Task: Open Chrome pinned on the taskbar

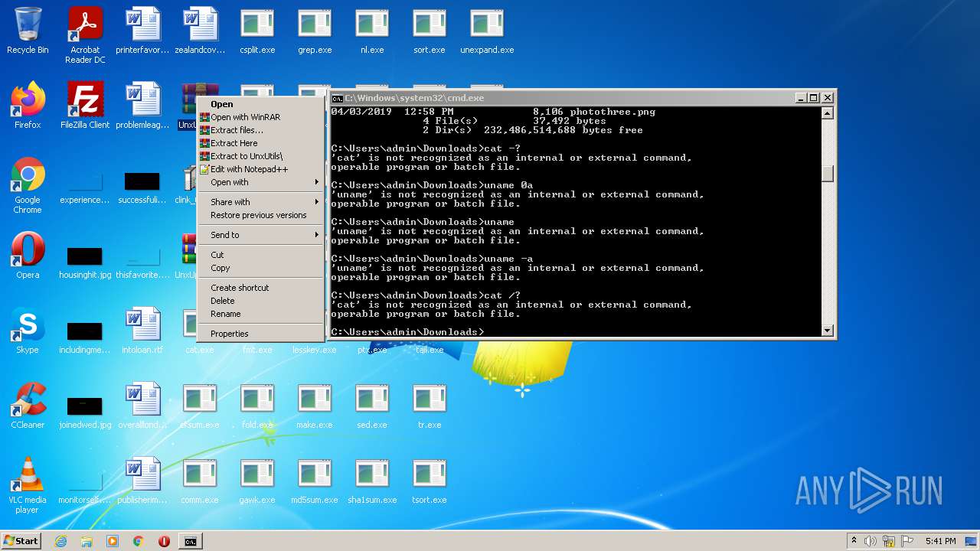Action: [x=139, y=541]
